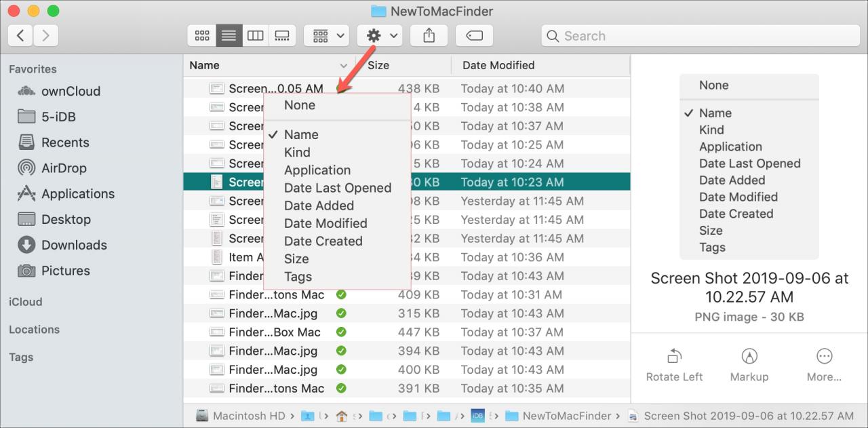868x428 pixels.
Task: Select the row dated Today at 10:38 AM
Action: tap(407, 107)
